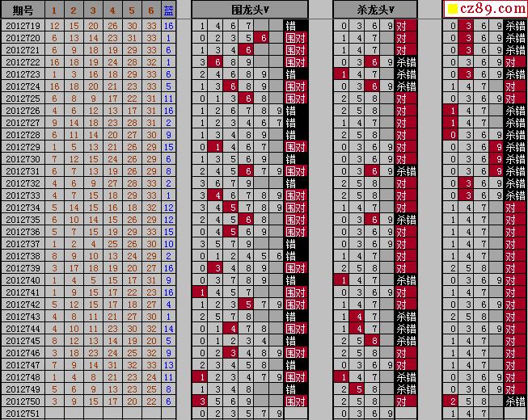Click red 2 in rightmost table row 2012750

tap(453, 401)
